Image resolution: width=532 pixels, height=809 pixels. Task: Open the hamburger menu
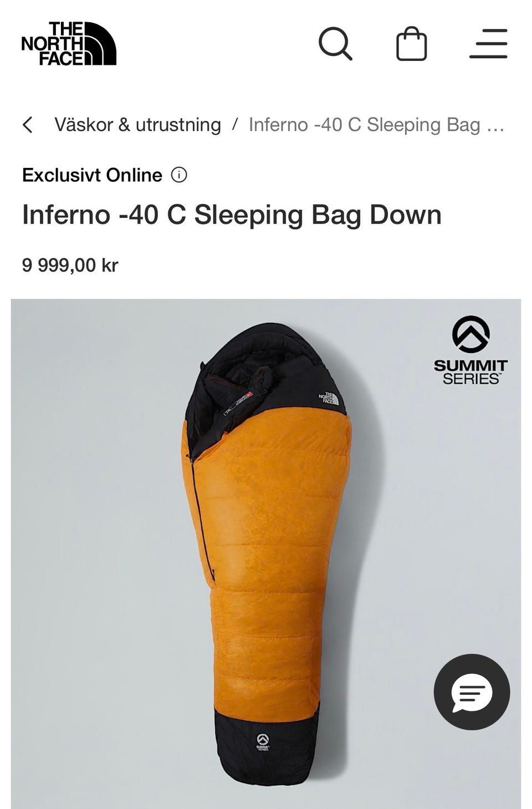(x=488, y=43)
